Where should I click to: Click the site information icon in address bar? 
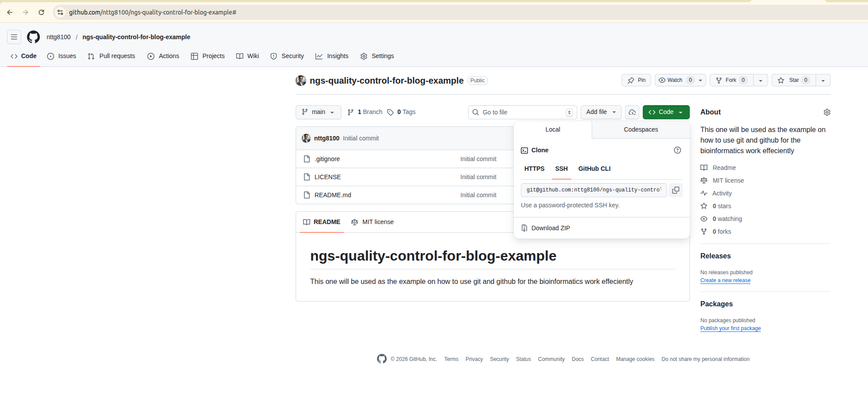[x=60, y=12]
